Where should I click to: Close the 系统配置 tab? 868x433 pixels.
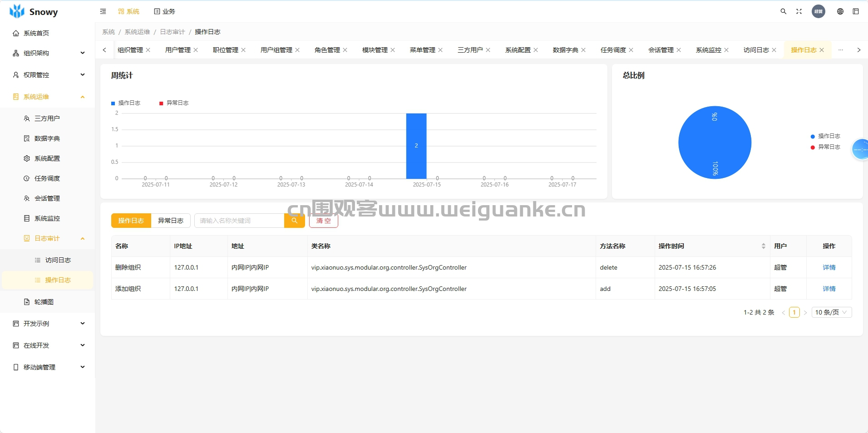click(536, 50)
